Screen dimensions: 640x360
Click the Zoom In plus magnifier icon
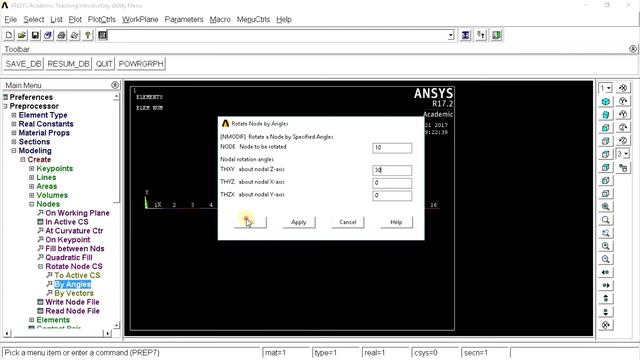point(606,246)
